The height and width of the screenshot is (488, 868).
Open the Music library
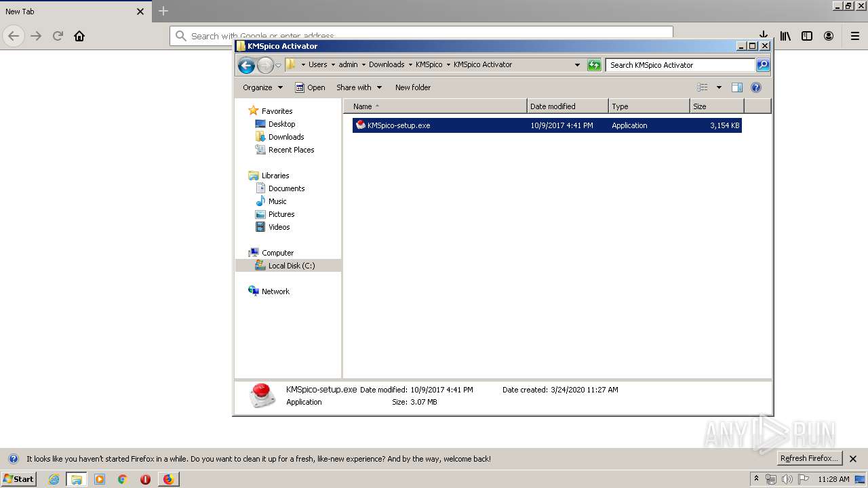coord(271,201)
